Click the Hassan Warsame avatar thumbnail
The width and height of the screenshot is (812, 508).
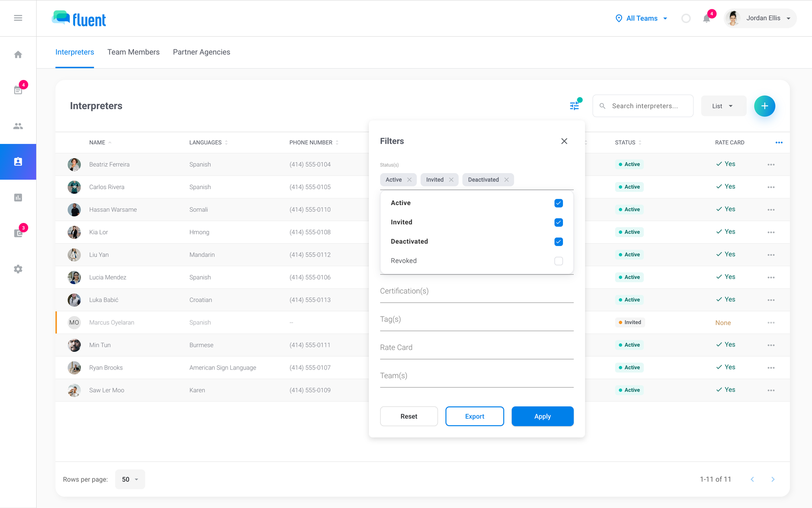tap(74, 210)
